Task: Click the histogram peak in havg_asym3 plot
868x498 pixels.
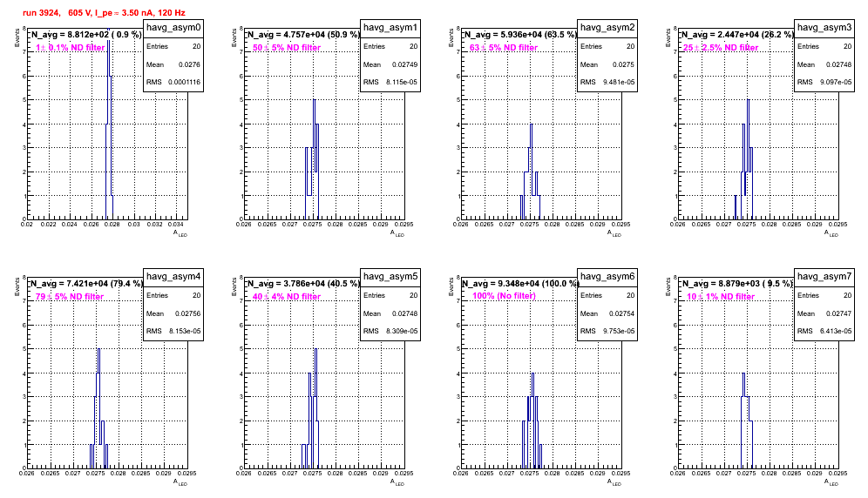Action: pos(749,100)
